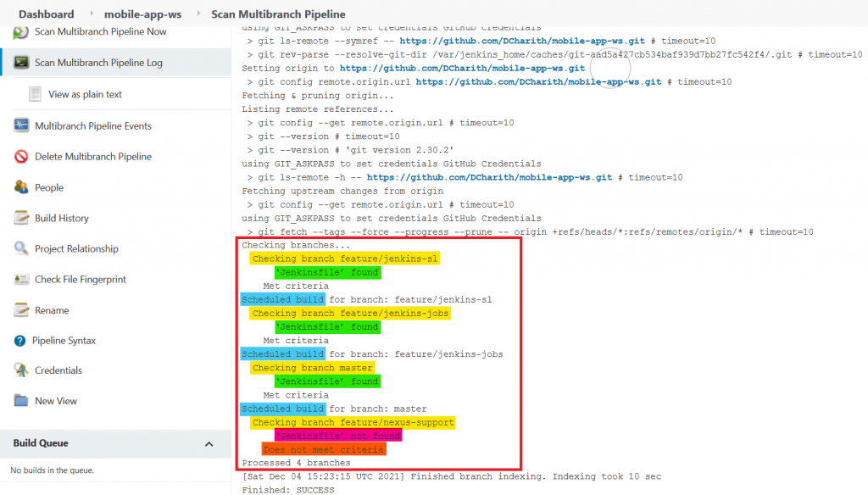The height and width of the screenshot is (495, 868).
Task: Open Multibranch Pipeline Events
Action: [93, 125]
